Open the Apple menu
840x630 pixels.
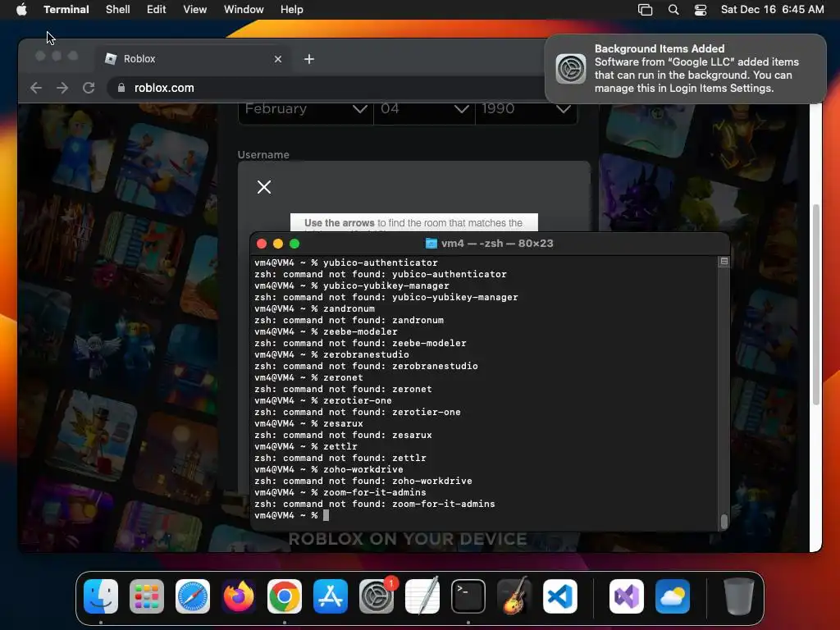click(21, 9)
